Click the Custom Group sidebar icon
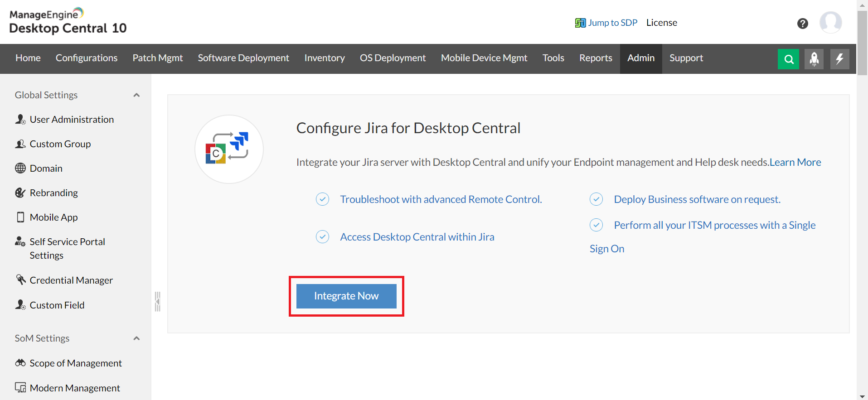Screen dimensions: 868x400 click(x=20, y=144)
